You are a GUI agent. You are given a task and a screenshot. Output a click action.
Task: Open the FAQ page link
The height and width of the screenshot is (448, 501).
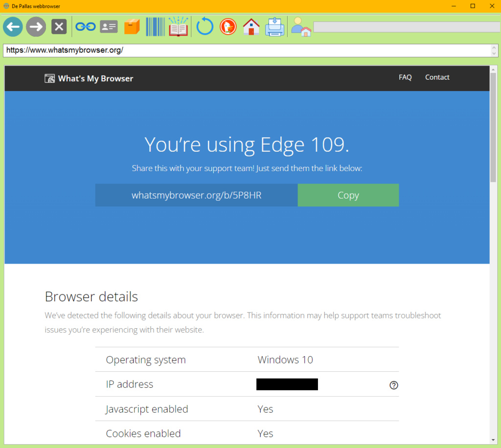[405, 77]
